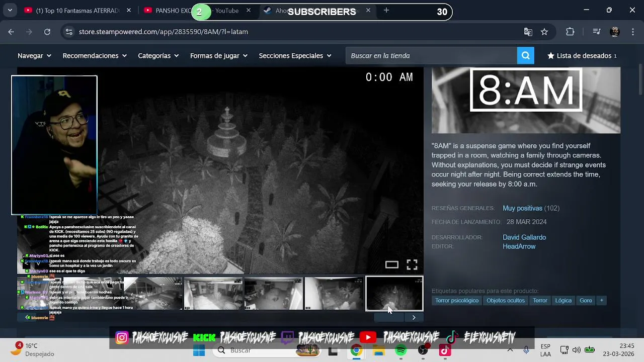Open a new browser tab

click(x=386, y=10)
